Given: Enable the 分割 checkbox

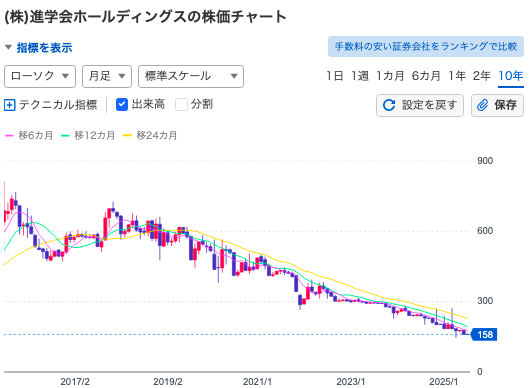Looking at the screenshot, I should pyautogui.click(x=181, y=104).
